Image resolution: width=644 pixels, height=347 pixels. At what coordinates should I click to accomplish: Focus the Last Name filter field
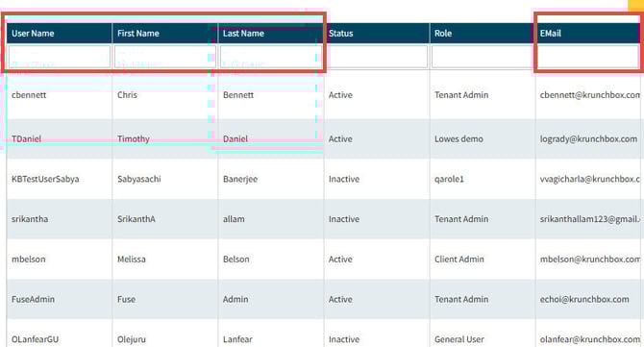271,57
